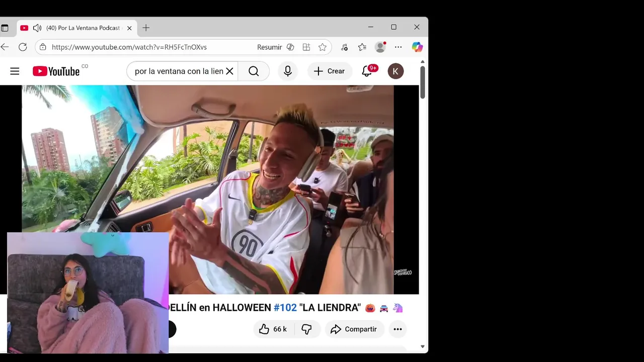Open the Copilot sidebar icon

point(417,47)
